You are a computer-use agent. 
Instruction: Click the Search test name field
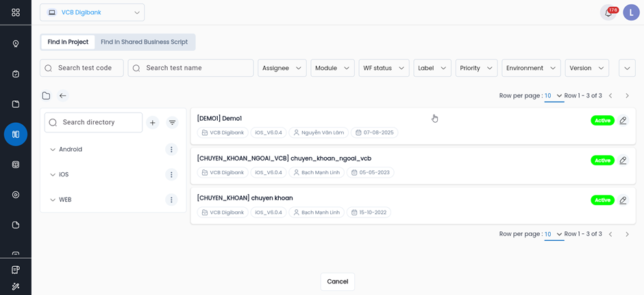coord(191,68)
